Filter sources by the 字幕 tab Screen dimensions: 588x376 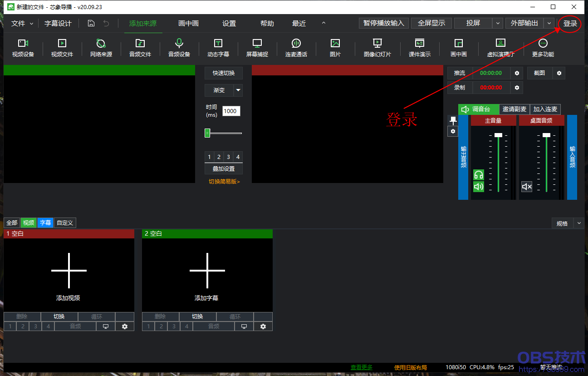(x=45, y=223)
